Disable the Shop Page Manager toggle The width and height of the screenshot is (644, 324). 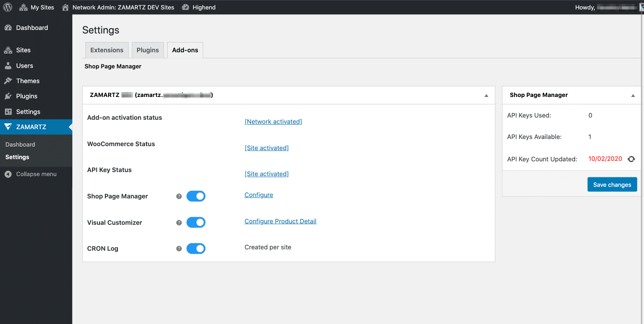pos(196,196)
